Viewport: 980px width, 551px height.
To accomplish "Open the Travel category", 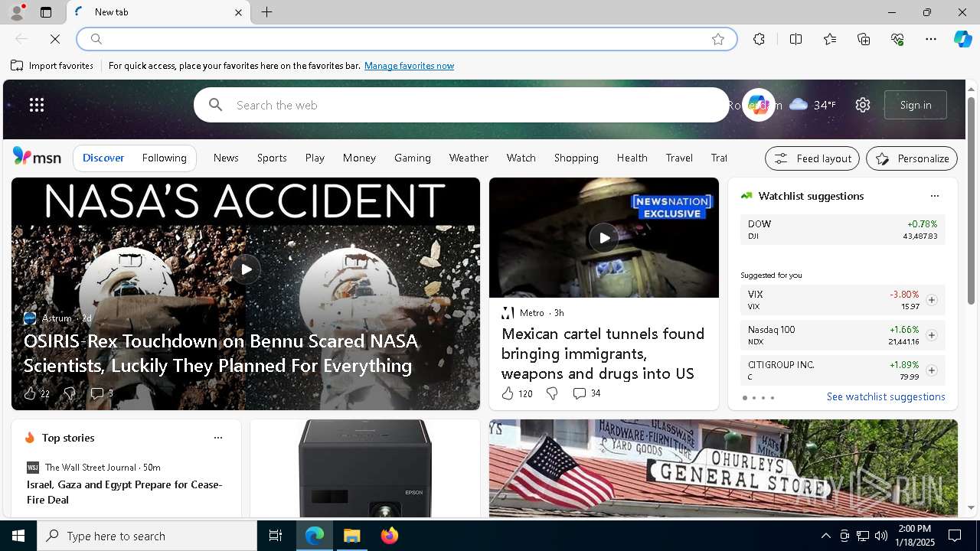I will (x=679, y=158).
